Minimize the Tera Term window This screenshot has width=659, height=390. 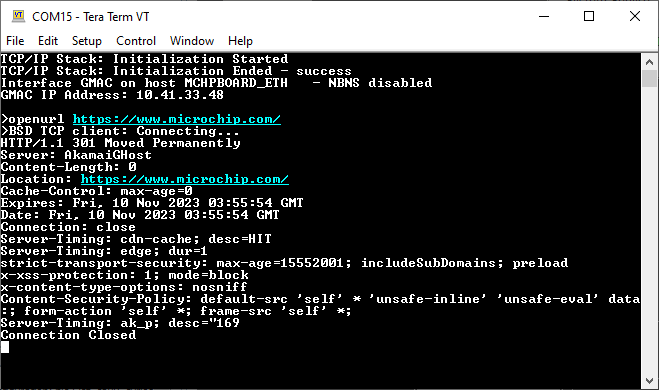tap(544, 16)
